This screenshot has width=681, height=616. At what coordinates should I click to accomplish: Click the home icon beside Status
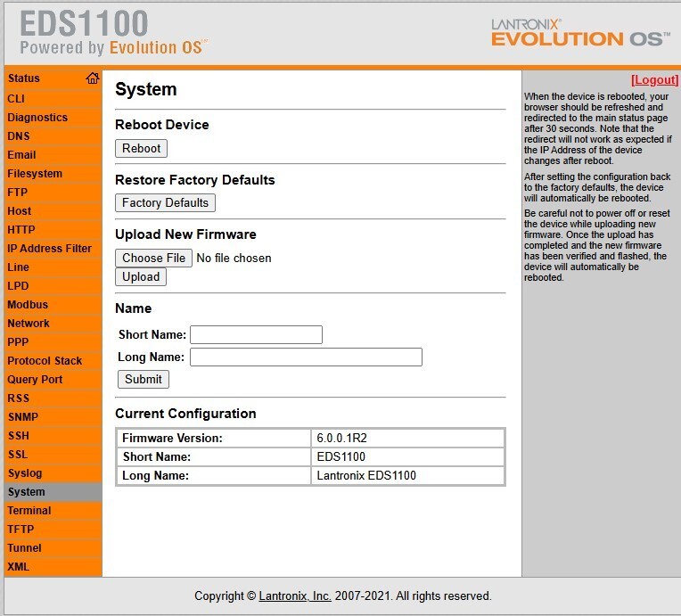click(92, 78)
